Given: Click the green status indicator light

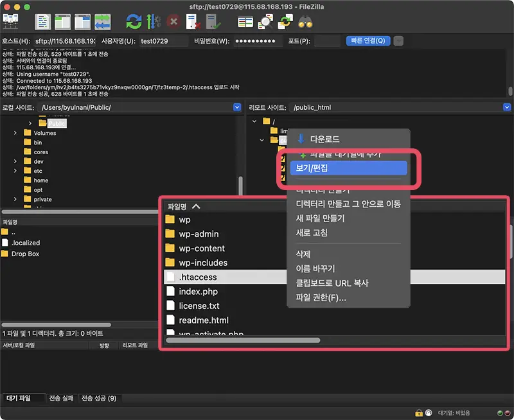Looking at the screenshot, I should tap(500, 413).
